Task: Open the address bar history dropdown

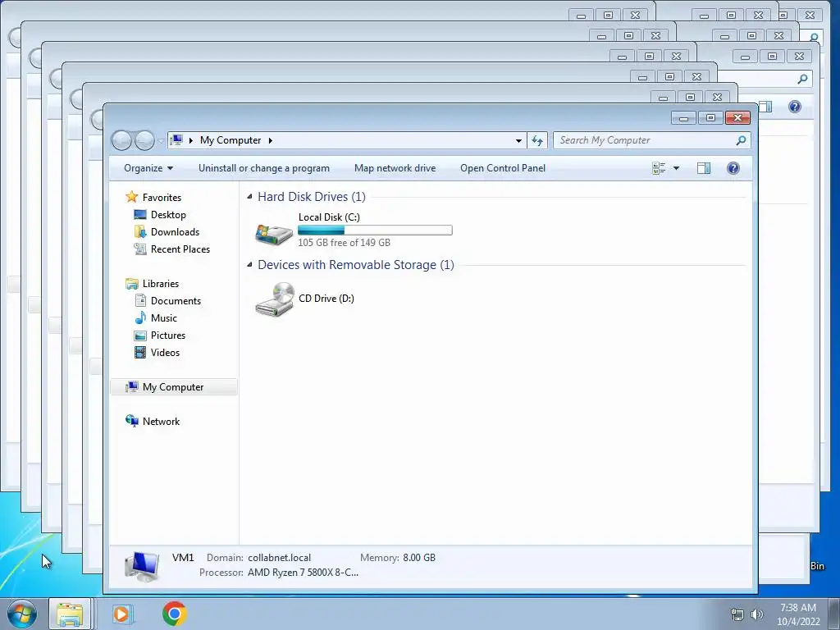Action: [518, 140]
